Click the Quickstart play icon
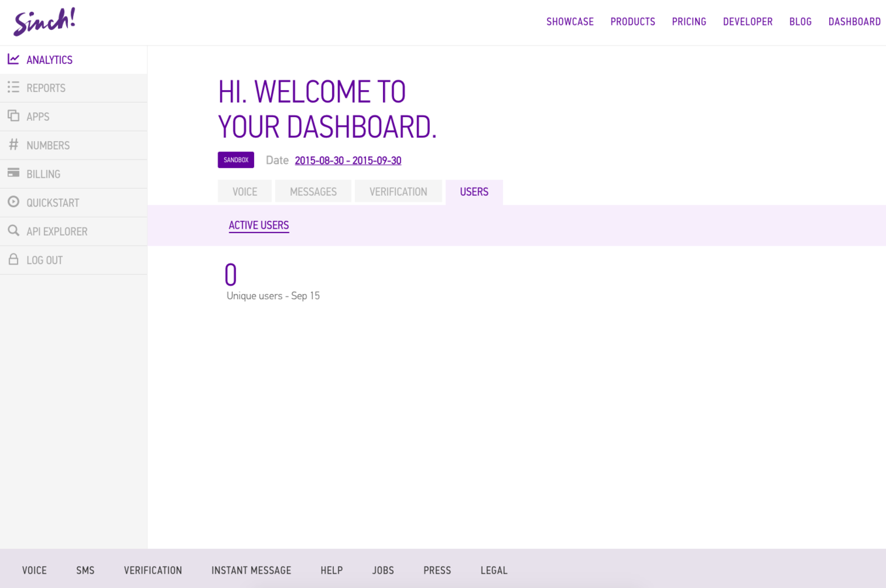Image resolution: width=886 pixels, height=588 pixels. (x=13, y=202)
